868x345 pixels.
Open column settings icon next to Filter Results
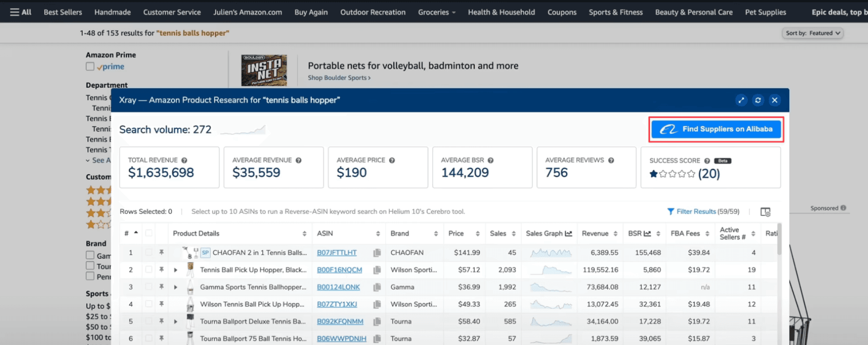pos(766,212)
